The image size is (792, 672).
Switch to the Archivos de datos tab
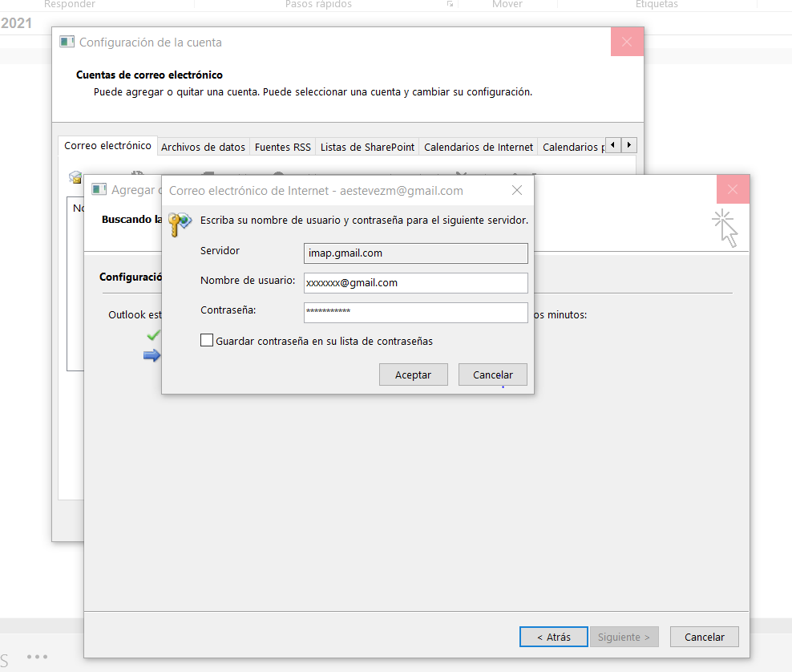(x=203, y=147)
